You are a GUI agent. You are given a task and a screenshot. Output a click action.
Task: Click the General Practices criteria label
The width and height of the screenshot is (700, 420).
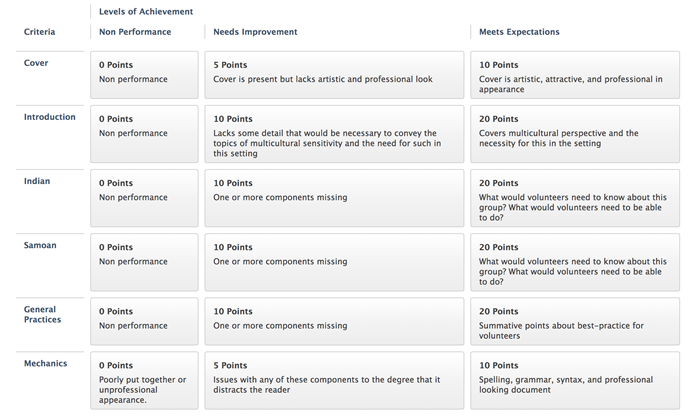tap(44, 315)
